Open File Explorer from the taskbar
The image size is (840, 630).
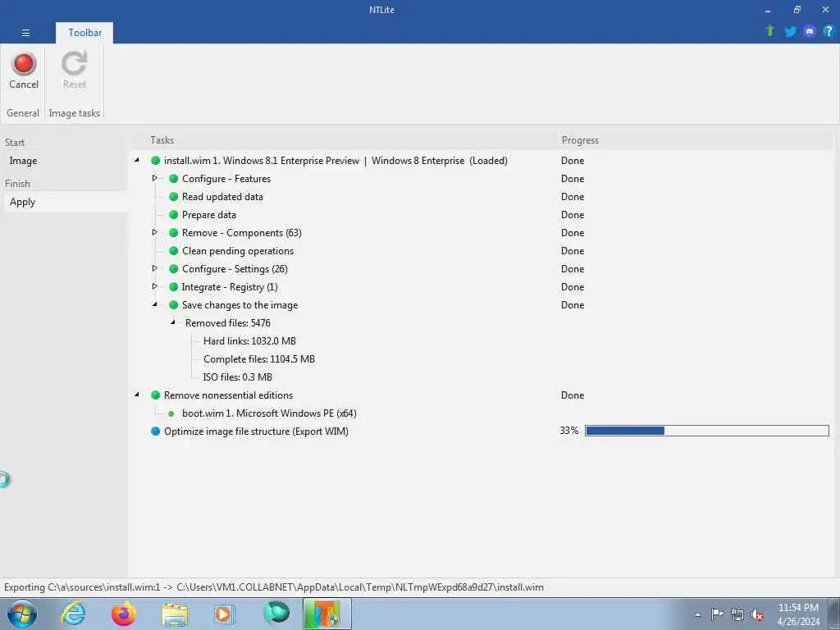tap(175, 614)
